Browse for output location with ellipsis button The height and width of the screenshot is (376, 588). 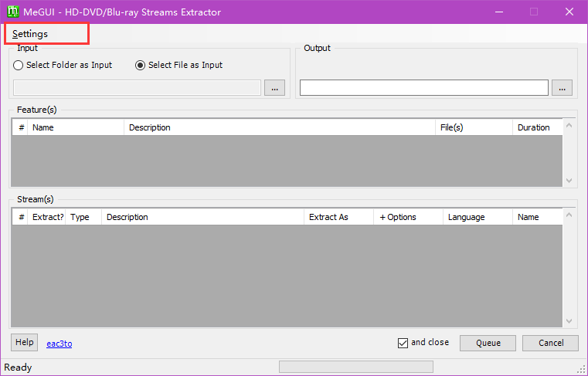pyautogui.click(x=563, y=88)
